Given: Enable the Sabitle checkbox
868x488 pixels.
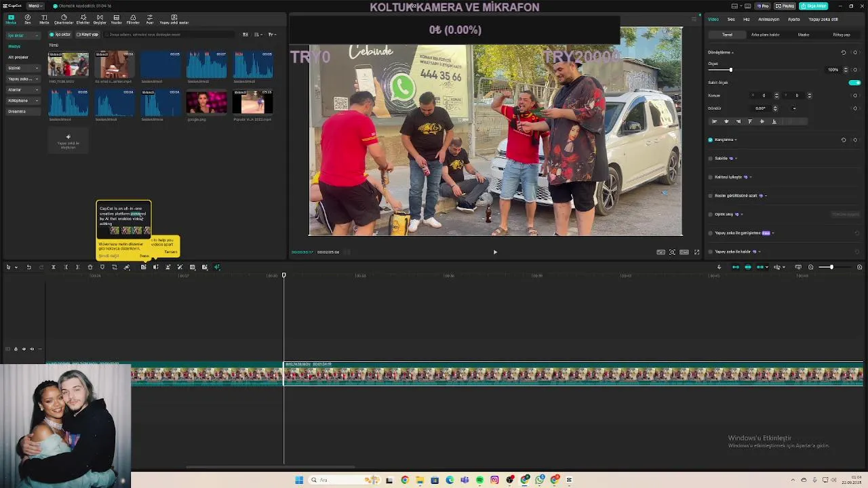Looking at the screenshot, I should (711, 159).
